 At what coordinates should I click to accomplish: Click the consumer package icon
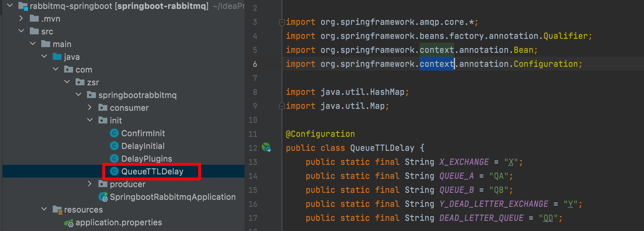[x=103, y=107]
